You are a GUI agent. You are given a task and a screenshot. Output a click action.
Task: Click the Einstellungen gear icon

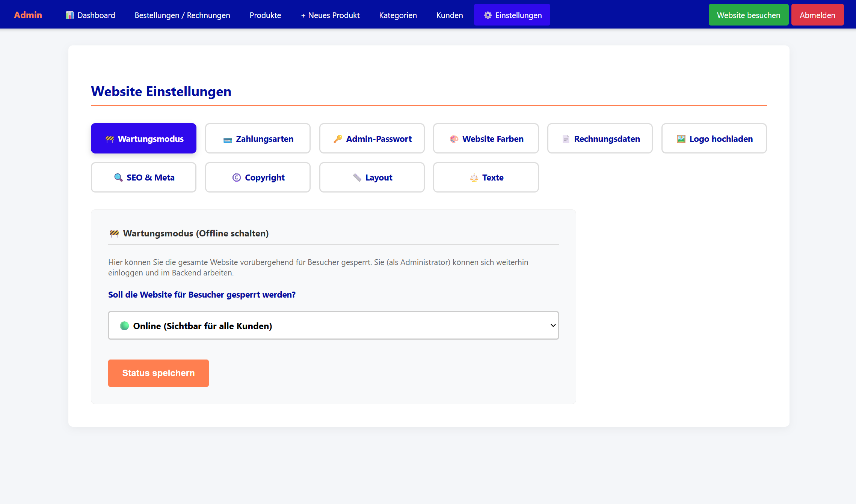[488, 15]
